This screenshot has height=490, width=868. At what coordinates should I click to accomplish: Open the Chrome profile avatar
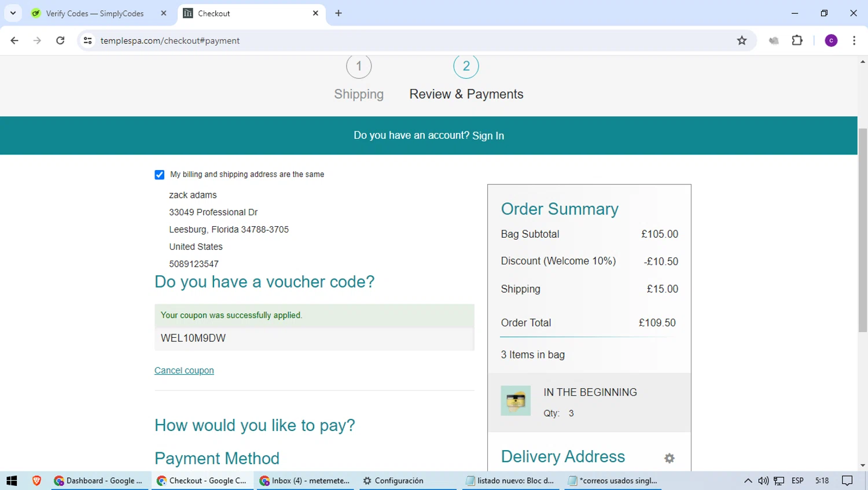tap(831, 40)
